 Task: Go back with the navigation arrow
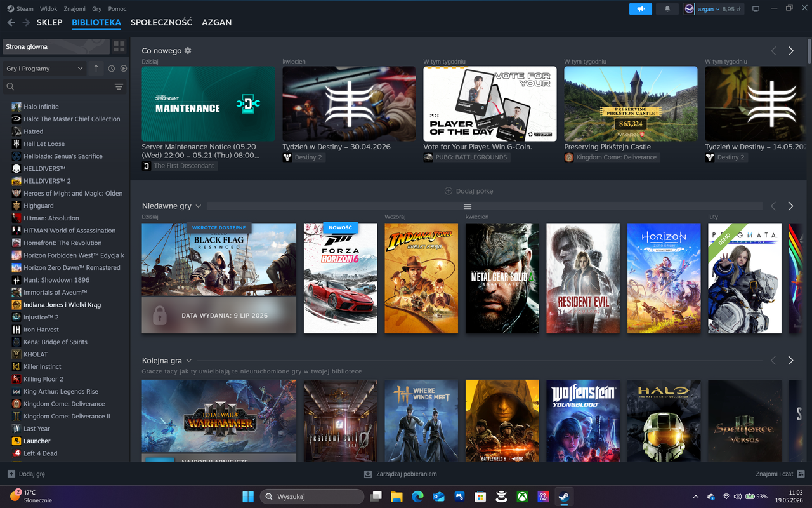11,22
